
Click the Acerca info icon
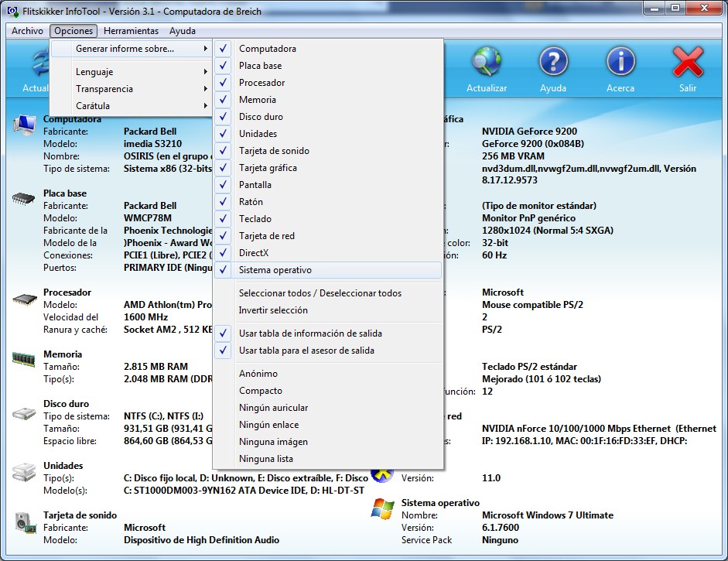[x=620, y=61]
